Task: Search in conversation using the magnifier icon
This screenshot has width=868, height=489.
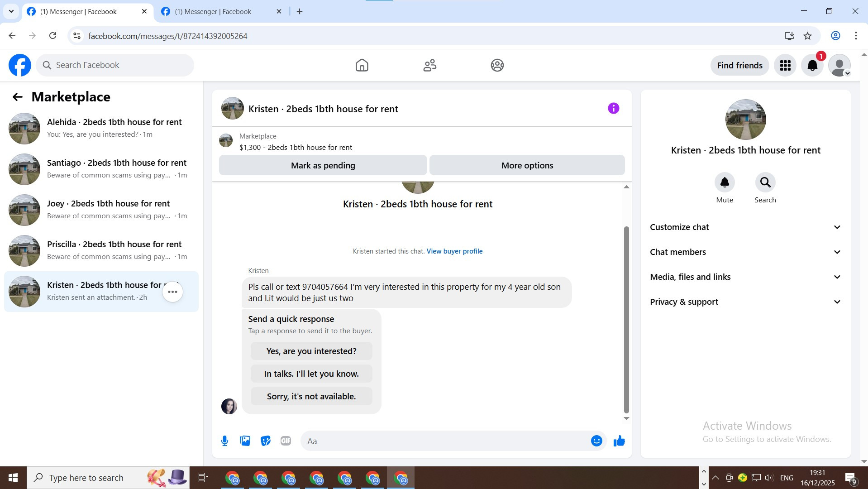Action: [765, 182]
